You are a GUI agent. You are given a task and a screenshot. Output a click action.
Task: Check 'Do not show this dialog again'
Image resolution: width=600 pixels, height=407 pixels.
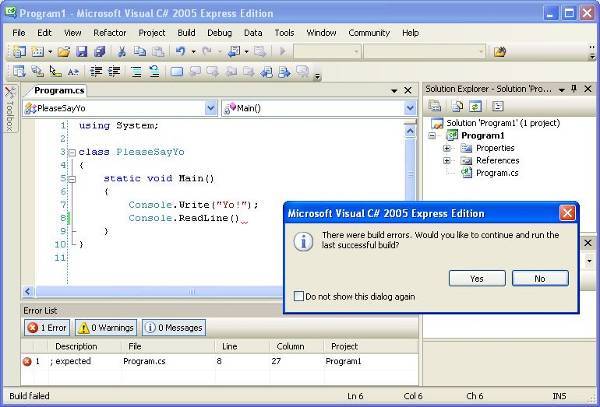(x=299, y=296)
